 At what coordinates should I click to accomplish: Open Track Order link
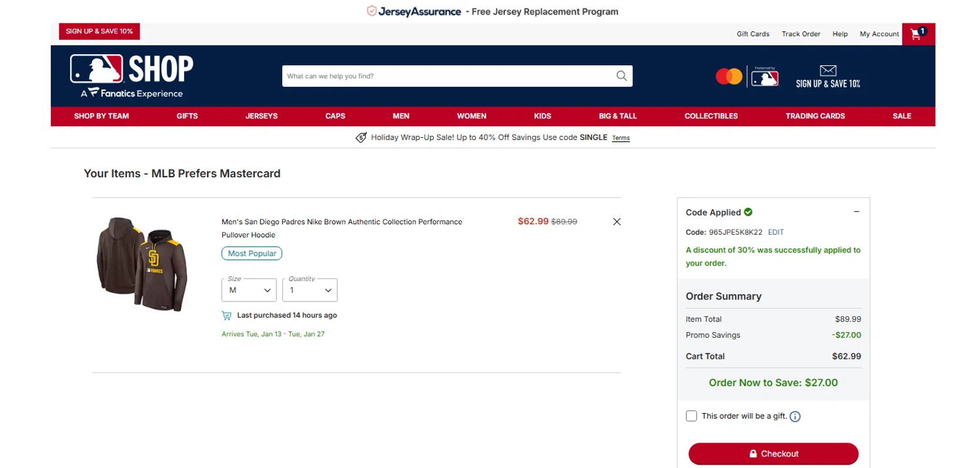(x=801, y=34)
